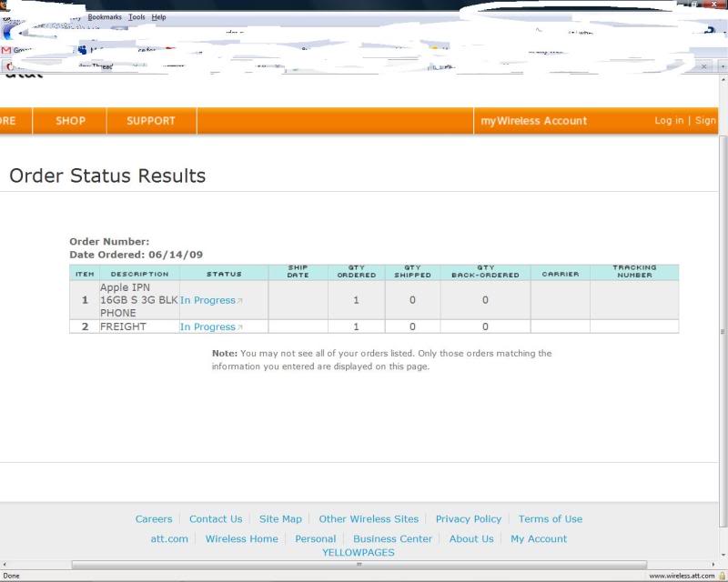728x582 pixels.
Task: Open the Terms of Use link
Action: [551, 519]
